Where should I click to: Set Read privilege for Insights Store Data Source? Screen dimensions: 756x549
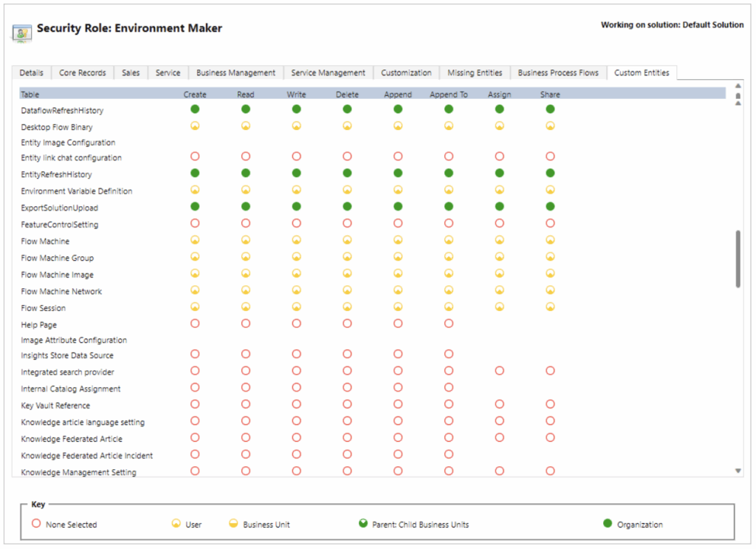[246, 354]
